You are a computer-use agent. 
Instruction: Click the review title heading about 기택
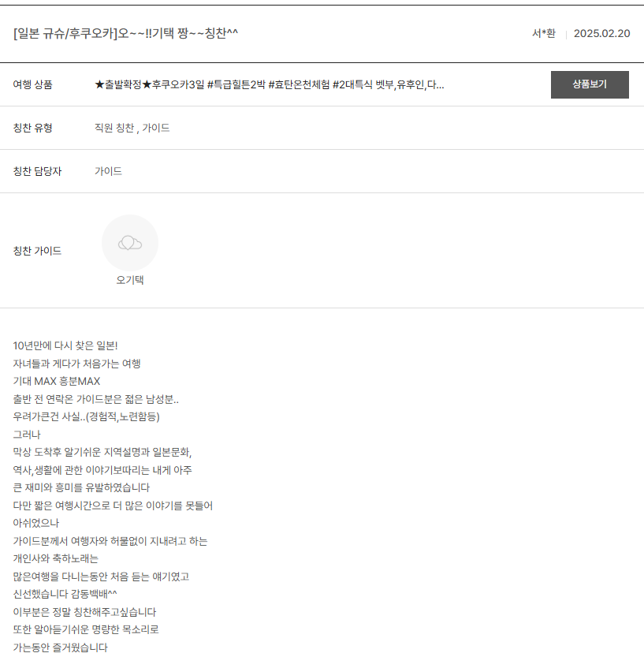click(125, 33)
